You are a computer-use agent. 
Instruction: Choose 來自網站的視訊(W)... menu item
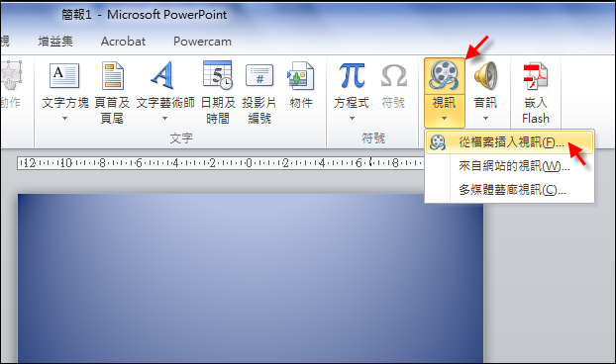509,166
